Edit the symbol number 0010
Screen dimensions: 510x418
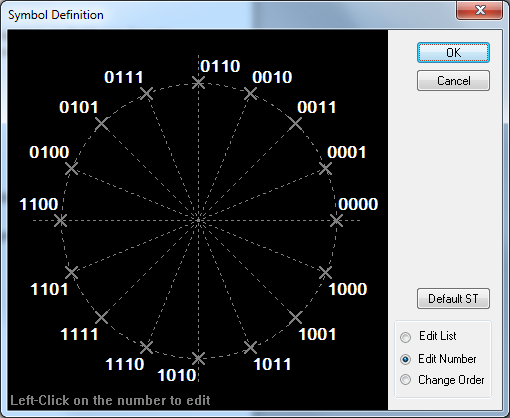pyautogui.click(x=272, y=77)
